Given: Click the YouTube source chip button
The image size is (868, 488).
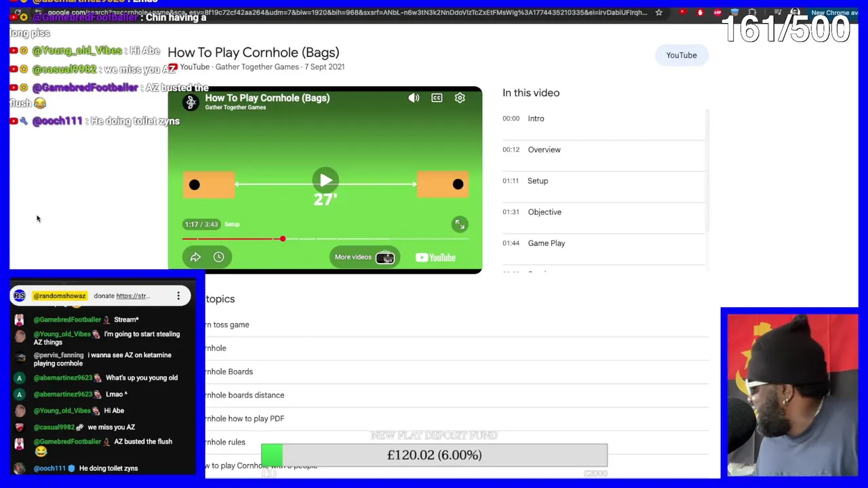Looking at the screenshot, I should coord(682,56).
